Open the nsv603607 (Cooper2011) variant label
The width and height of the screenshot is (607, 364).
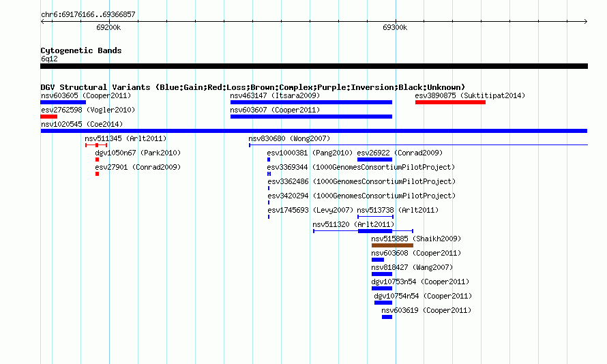tap(275, 110)
